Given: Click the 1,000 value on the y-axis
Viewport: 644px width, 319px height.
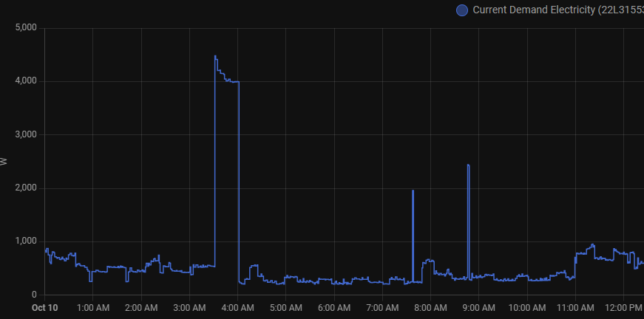Looking at the screenshot, I should (x=25, y=241).
